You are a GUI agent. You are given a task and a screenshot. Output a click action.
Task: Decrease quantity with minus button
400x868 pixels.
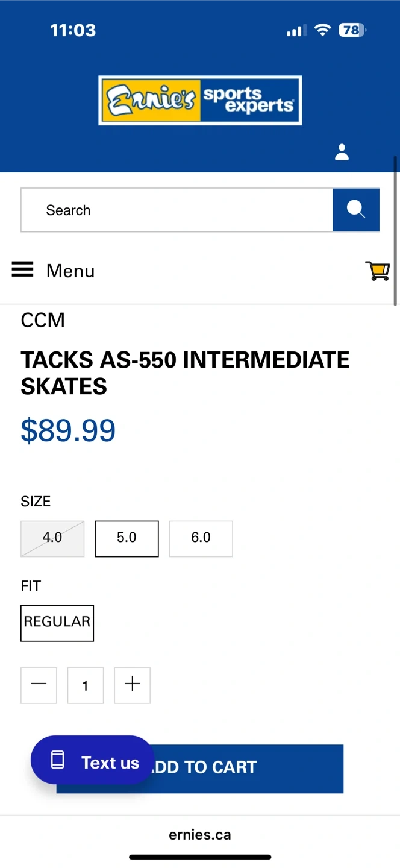(x=39, y=685)
